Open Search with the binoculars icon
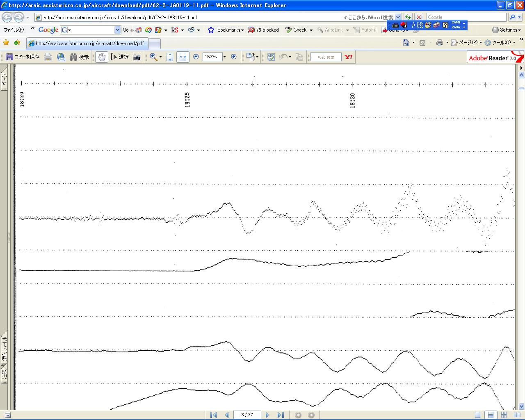This screenshot has height=420, width=525. pyautogui.click(x=79, y=57)
